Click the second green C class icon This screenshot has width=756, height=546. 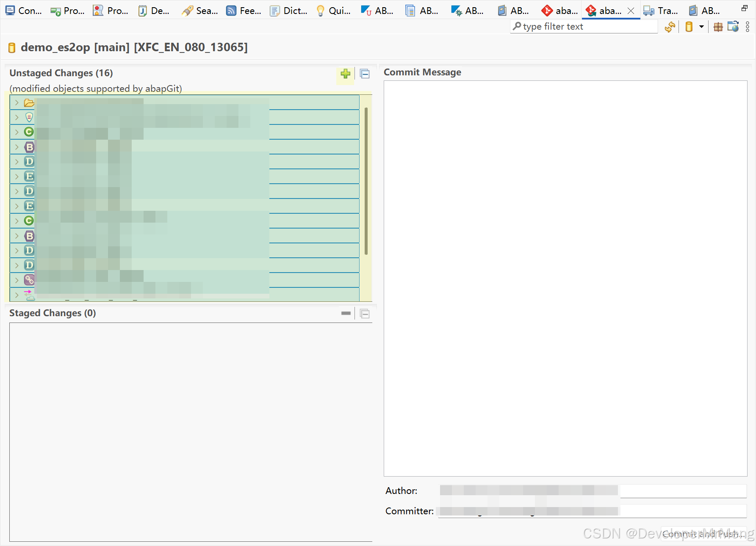click(29, 221)
